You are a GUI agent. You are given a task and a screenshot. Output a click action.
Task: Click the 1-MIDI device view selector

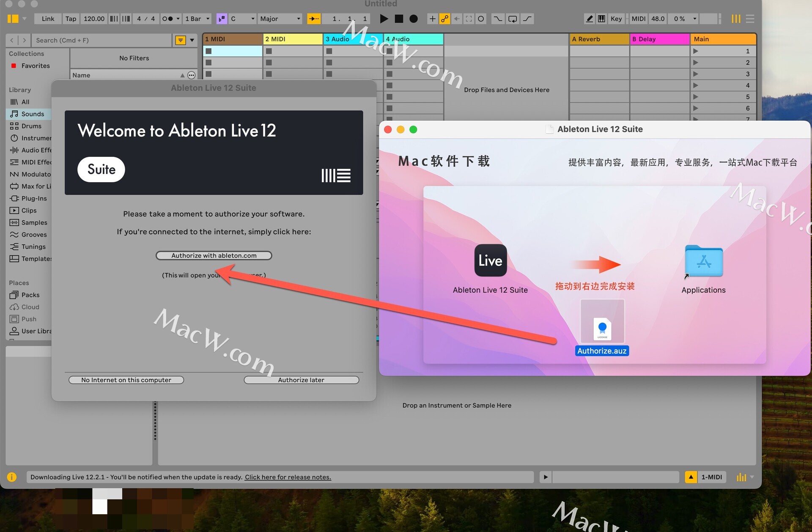tap(711, 477)
